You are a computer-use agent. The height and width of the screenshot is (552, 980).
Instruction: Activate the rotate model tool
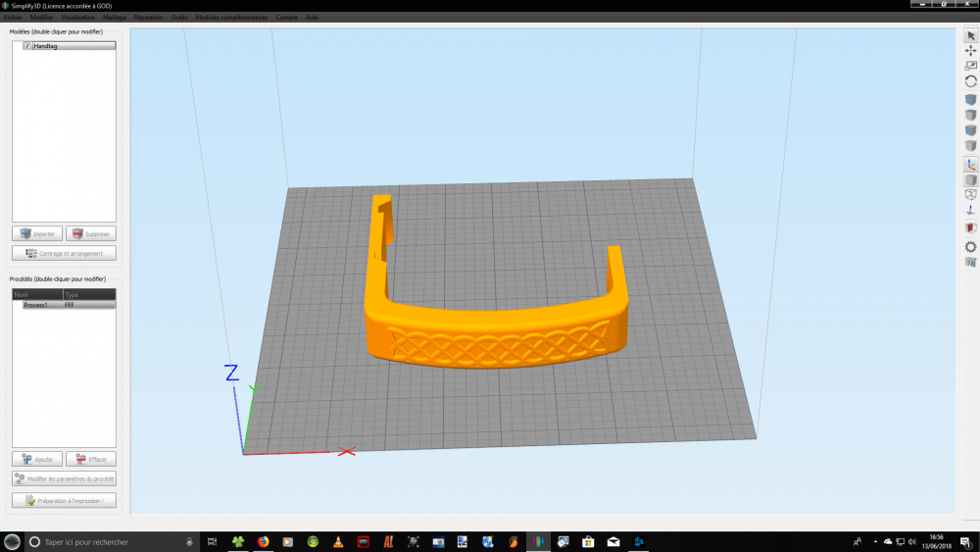coord(970,81)
